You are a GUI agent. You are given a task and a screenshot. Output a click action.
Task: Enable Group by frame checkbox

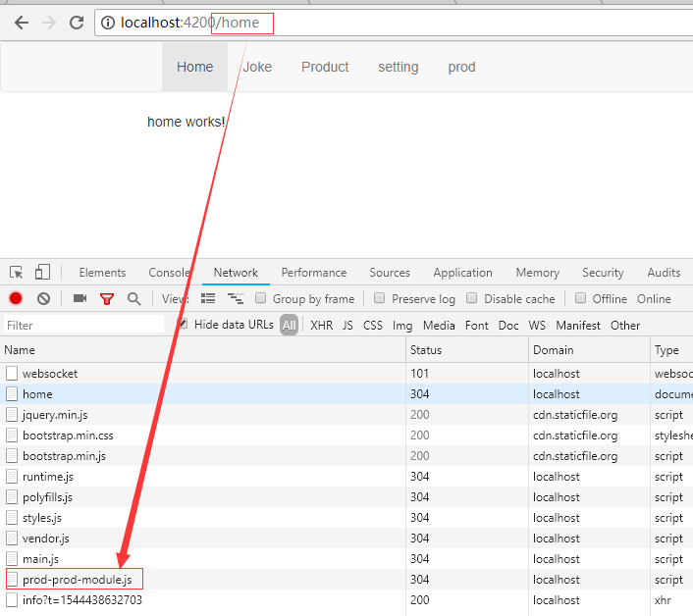point(261,298)
